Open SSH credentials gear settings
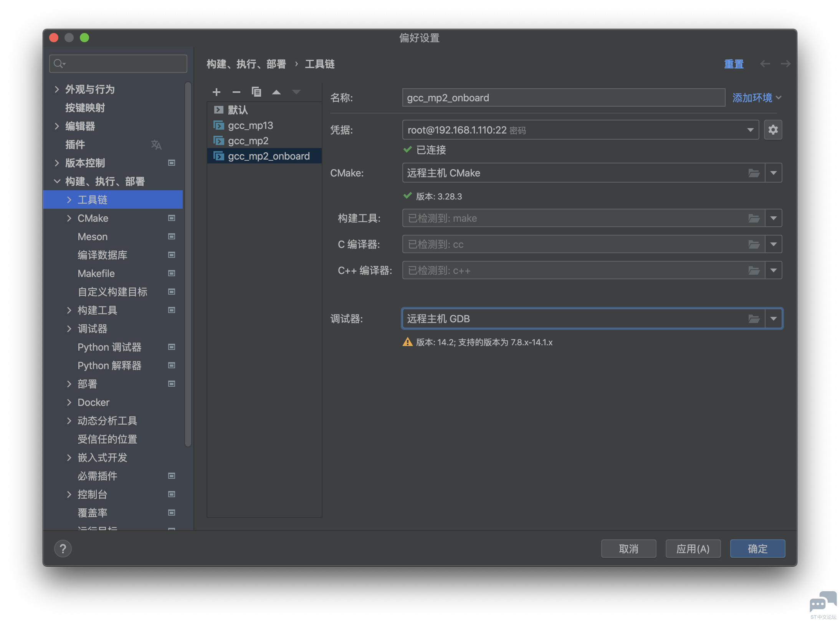This screenshot has width=840, height=623. pyautogui.click(x=773, y=130)
